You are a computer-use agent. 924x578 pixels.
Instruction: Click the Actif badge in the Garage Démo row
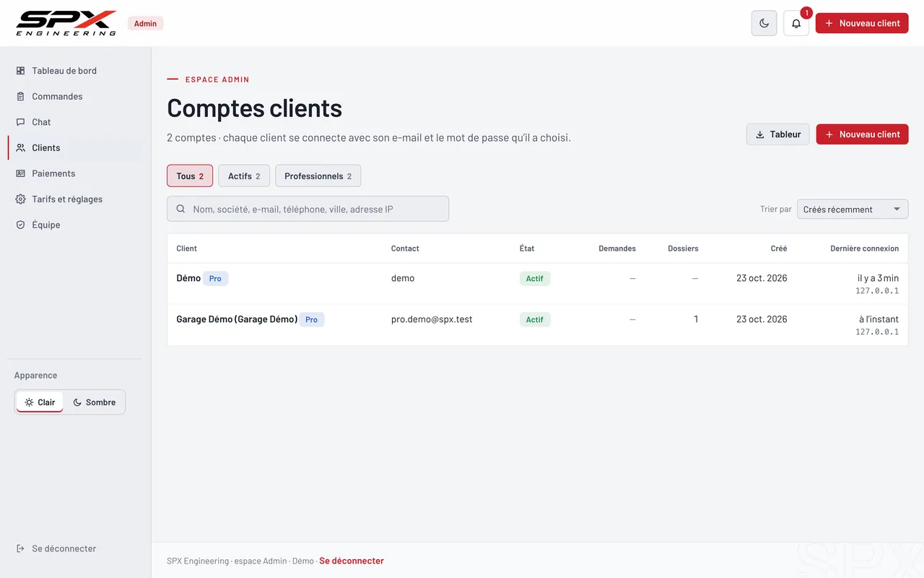point(535,319)
